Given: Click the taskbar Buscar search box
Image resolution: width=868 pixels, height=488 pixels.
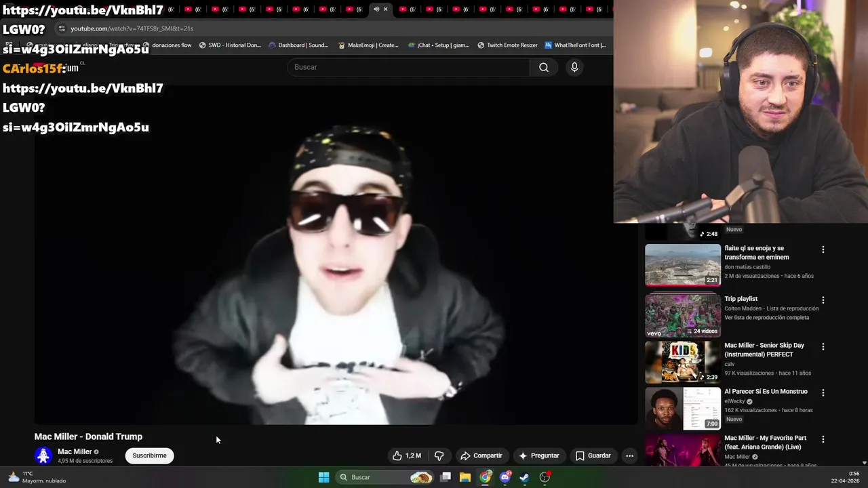Looking at the screenshot, I should pyautogui.click(x=384, y=477).
